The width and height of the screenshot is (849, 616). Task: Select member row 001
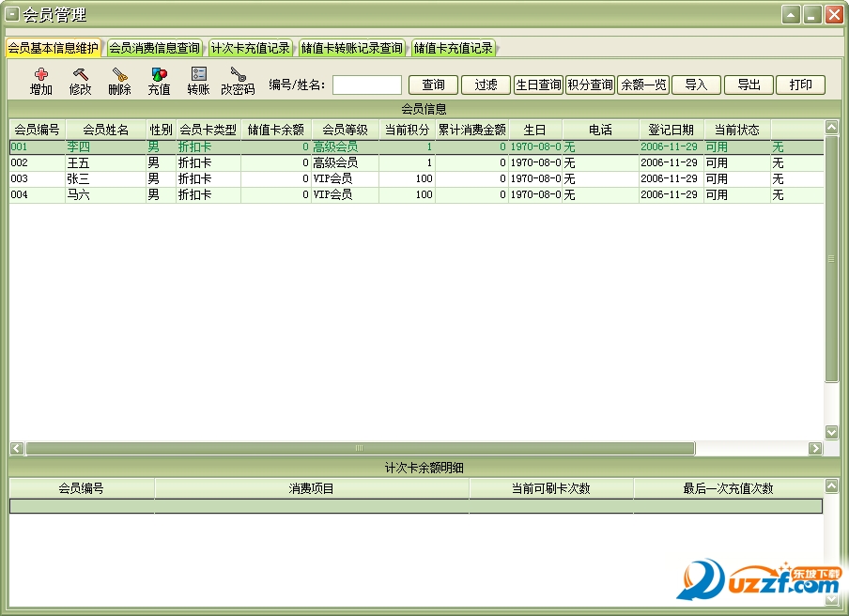(x=416, y=146)
